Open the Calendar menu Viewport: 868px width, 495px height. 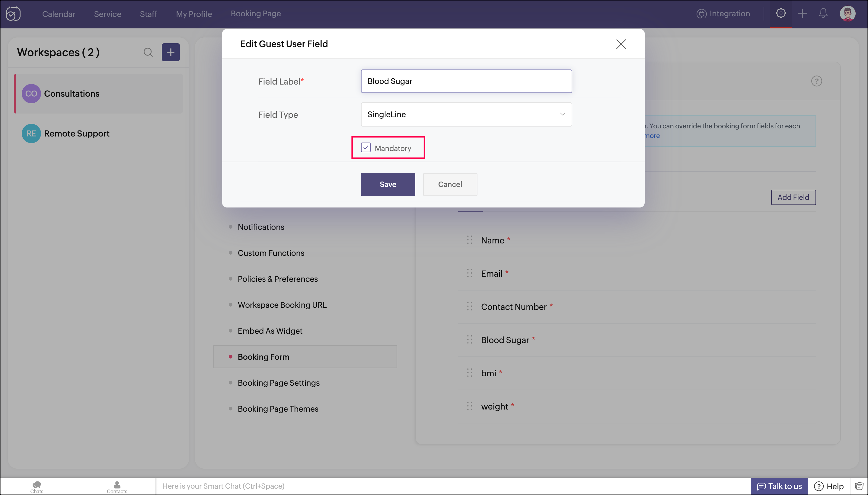pos(59,14)
